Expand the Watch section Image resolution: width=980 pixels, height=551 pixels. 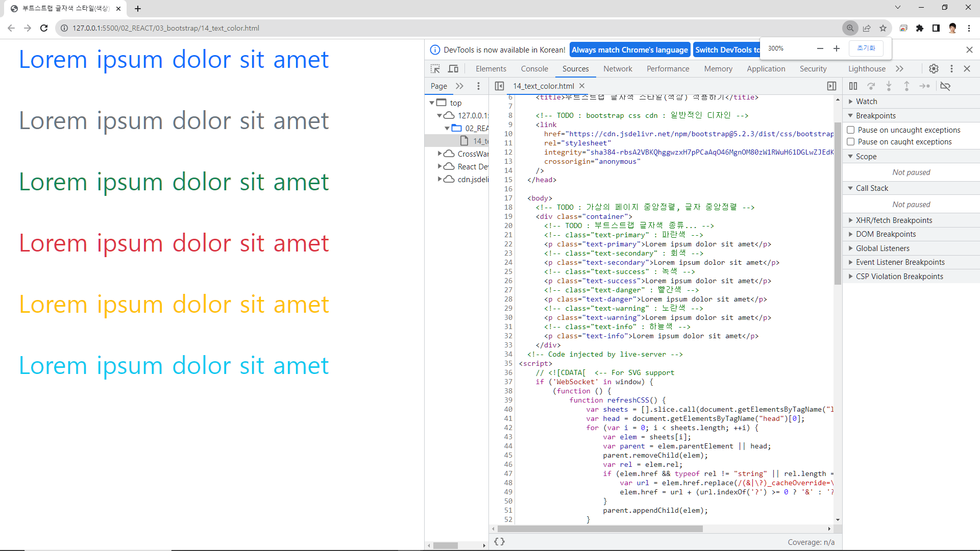click(x=866, y=102)
